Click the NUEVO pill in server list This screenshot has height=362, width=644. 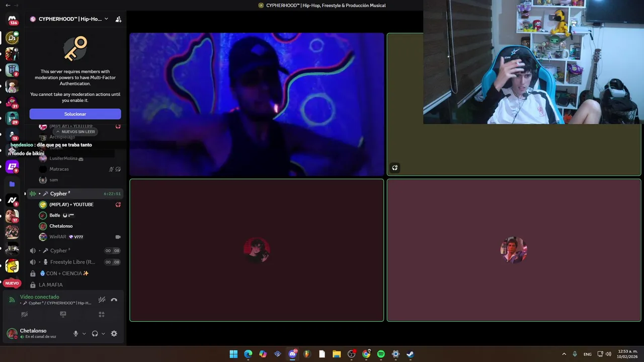coord(12,283)
